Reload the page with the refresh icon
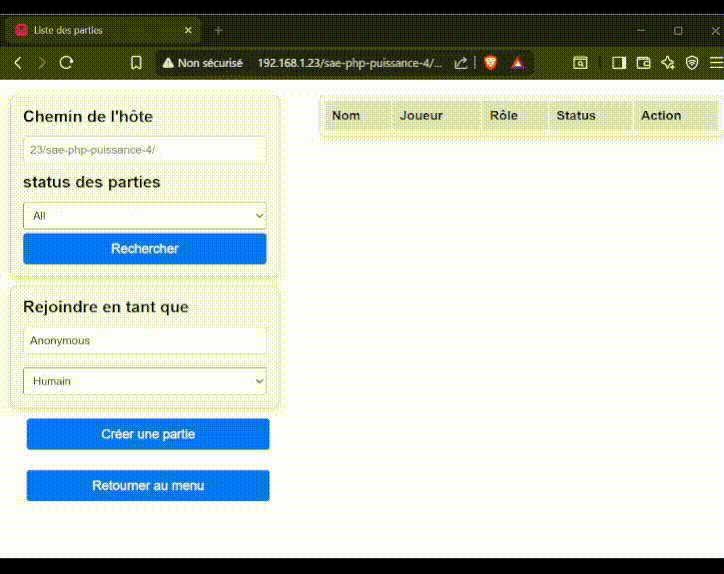 coord(67,63)
